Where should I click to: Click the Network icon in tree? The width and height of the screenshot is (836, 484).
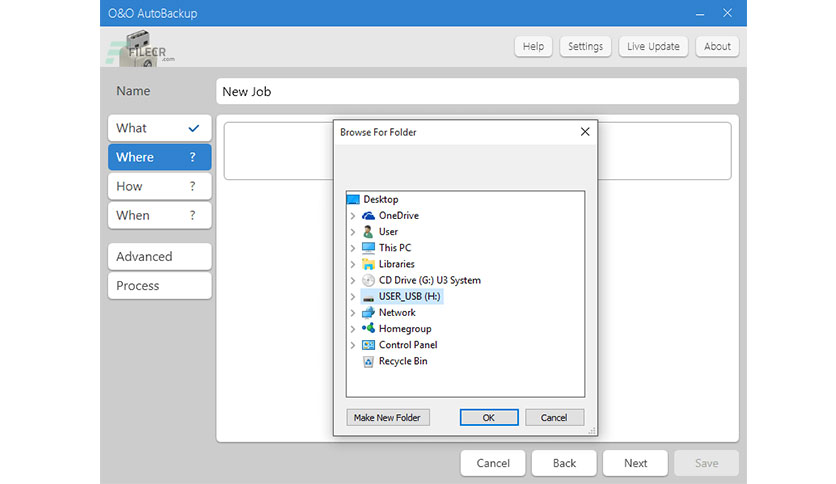(368, 312)
